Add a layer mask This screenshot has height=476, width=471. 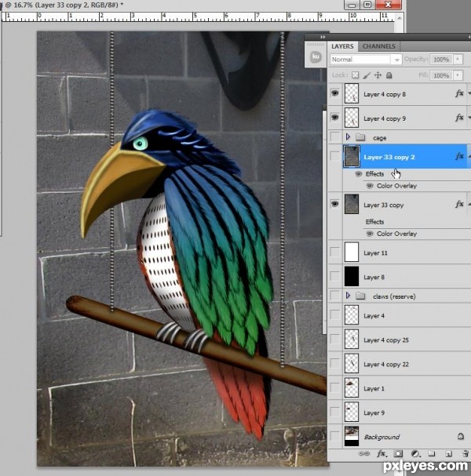click(x=398, y=453)
